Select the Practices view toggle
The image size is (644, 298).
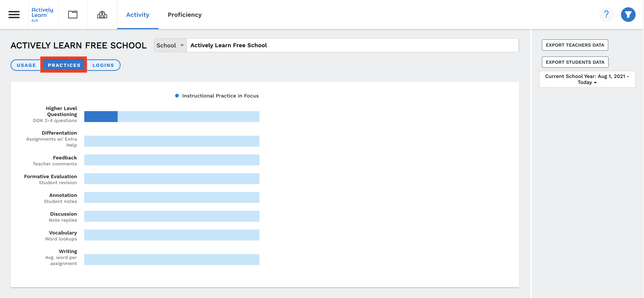(x=64, y=65)
